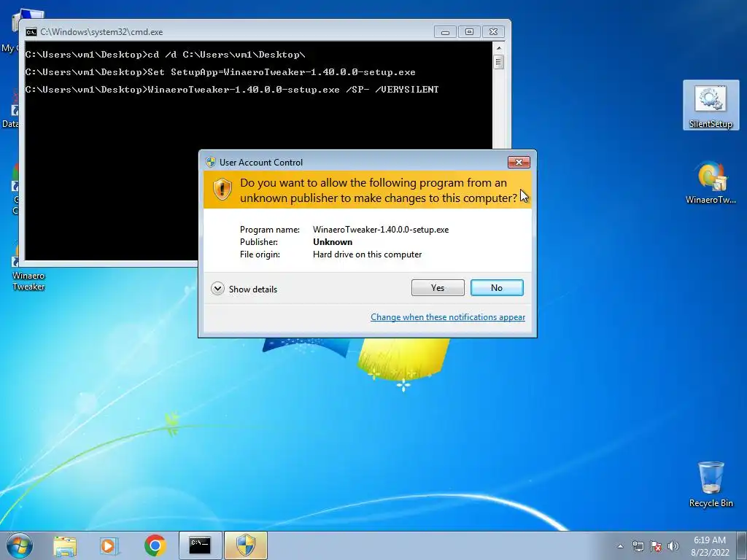Launch Windows Media Player from taskbar
This screenshot has height=560, width=747.
point(109,545)
